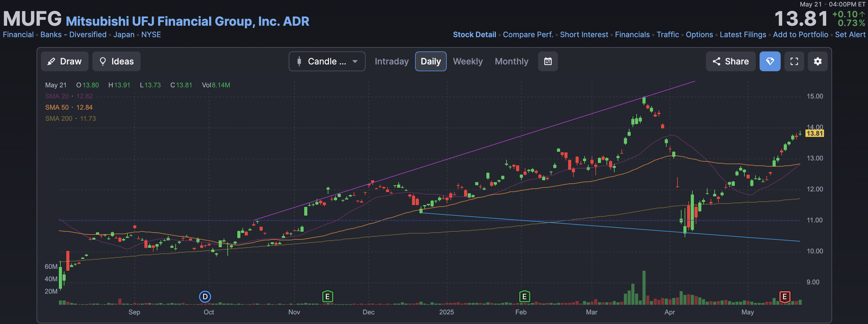This screenshot has height=324, width=868.
Task: Click the 2025 label on time axis
Action: (x=446, y=312)
